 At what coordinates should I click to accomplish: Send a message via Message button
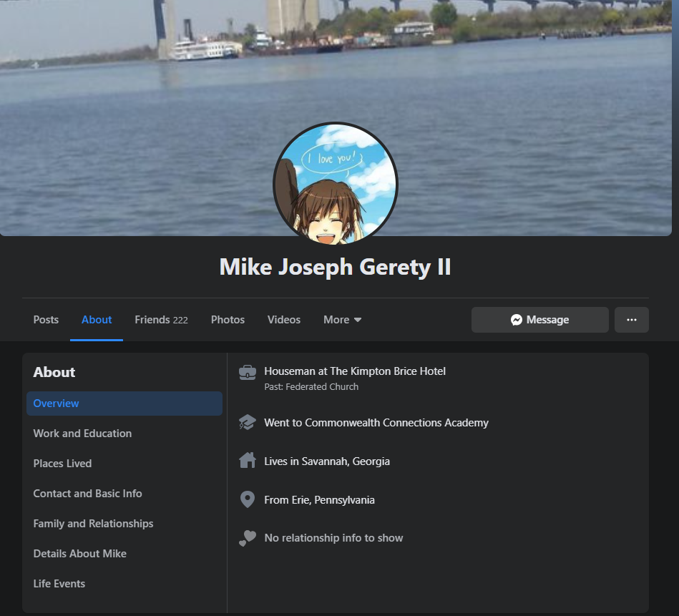pyautogui.click(x=539, y=320)
